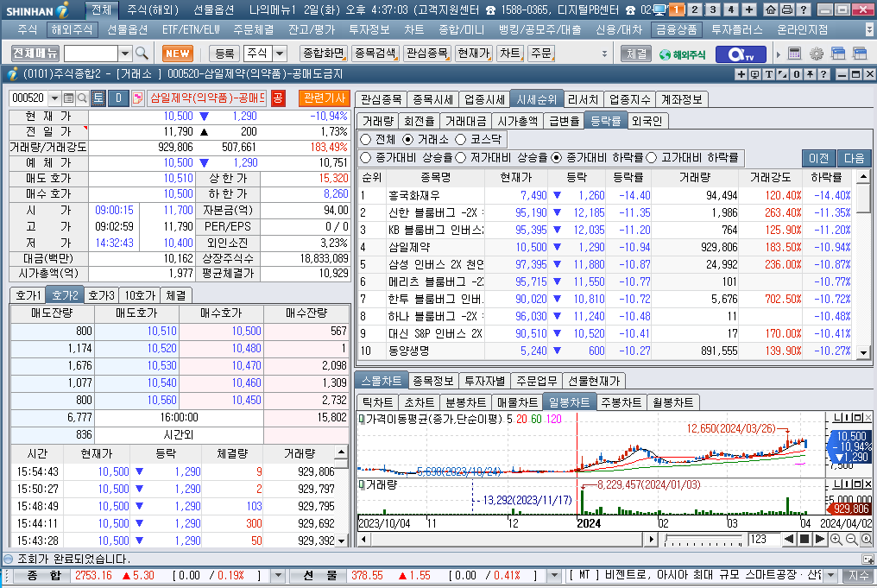The image size is (877, 588).
Task: Go to next page with 다음 button
Action: pos(854,158)
